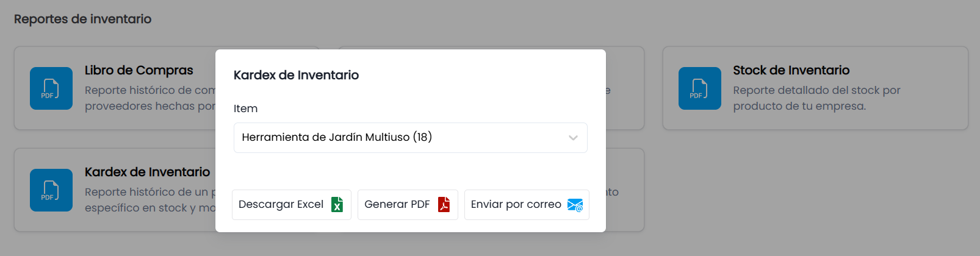The width and height of the screenshot is (980, 256).
Task: Click the Kardex de Inventario modal heading
Action: 296,75
